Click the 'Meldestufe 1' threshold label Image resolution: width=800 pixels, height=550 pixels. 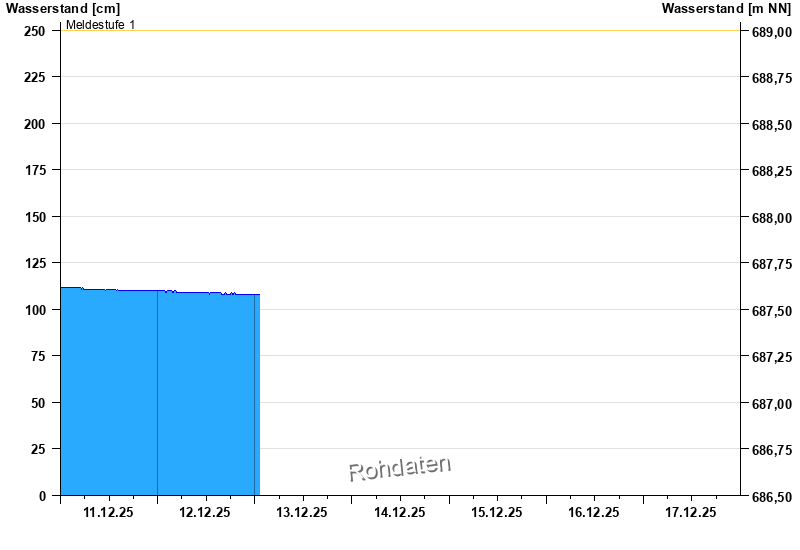[x=101, y=24]
